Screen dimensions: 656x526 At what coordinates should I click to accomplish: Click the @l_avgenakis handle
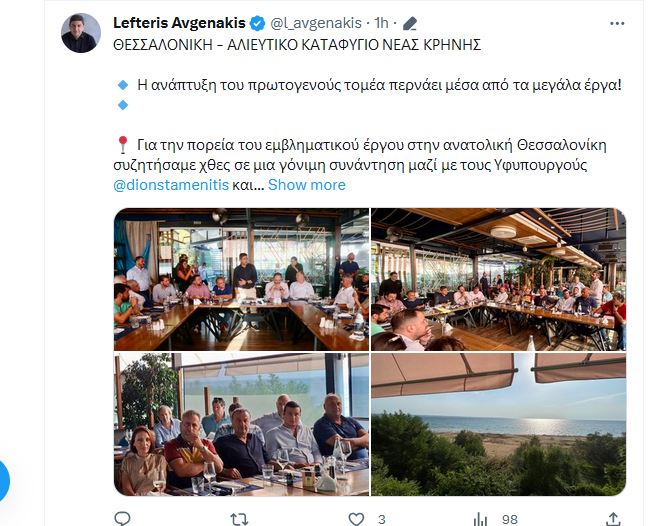click(316, 23)
